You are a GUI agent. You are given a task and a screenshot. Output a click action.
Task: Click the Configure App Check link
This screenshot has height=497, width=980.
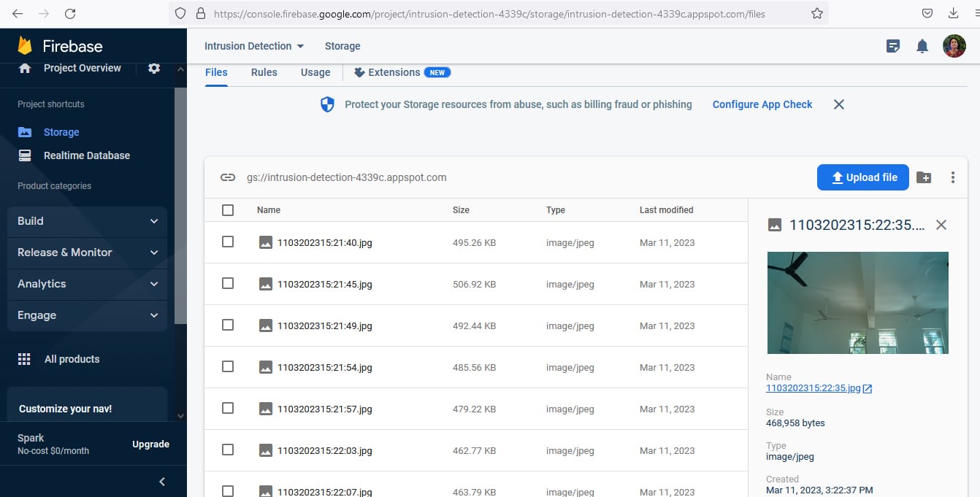click(x=762, y=104)
